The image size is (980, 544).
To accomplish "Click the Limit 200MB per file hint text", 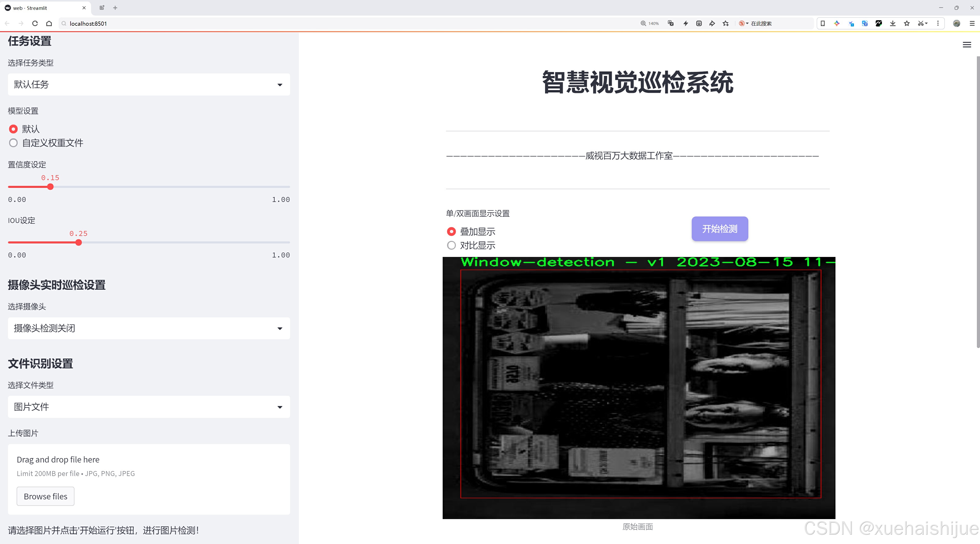I will pos(76,474).
